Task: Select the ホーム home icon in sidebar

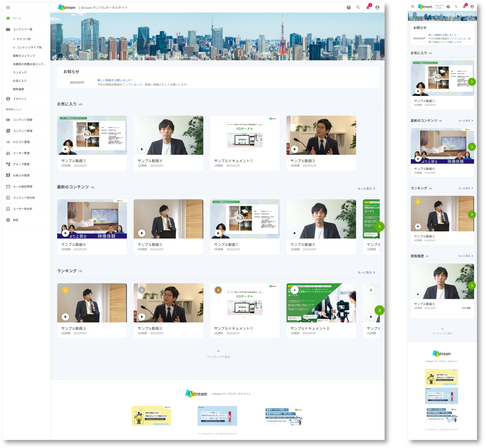Action: pos(8,18)
